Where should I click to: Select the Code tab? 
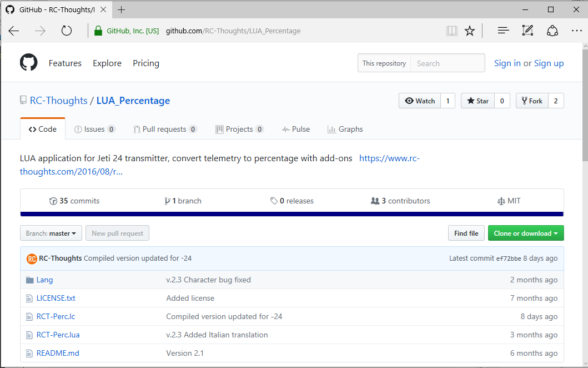tap(43, 129)
